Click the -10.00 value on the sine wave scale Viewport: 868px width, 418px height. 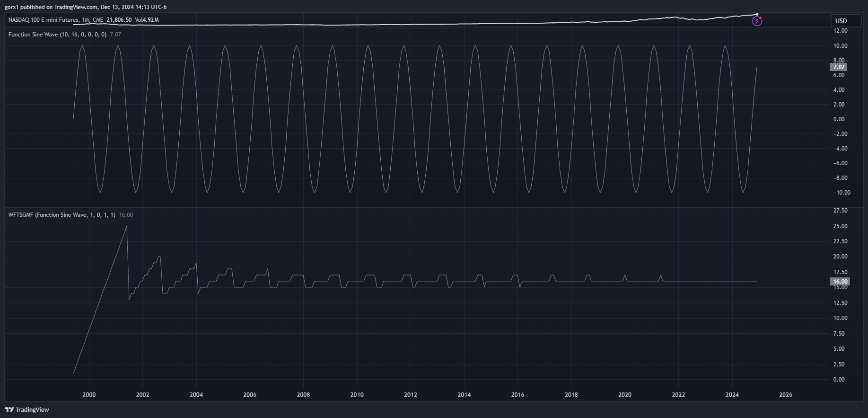click(x=842, y=193)
